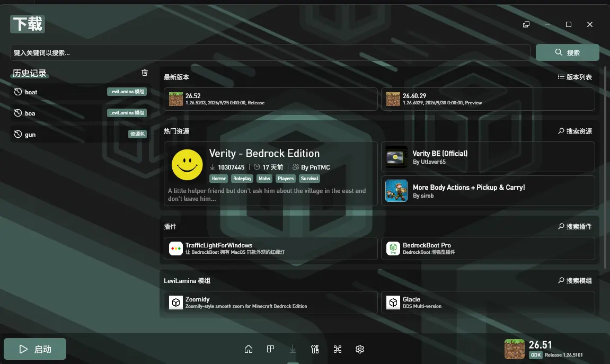Screen dimensions: 610x364
Task: Click 搜索资源 to search resources
Action: [574, 131]
